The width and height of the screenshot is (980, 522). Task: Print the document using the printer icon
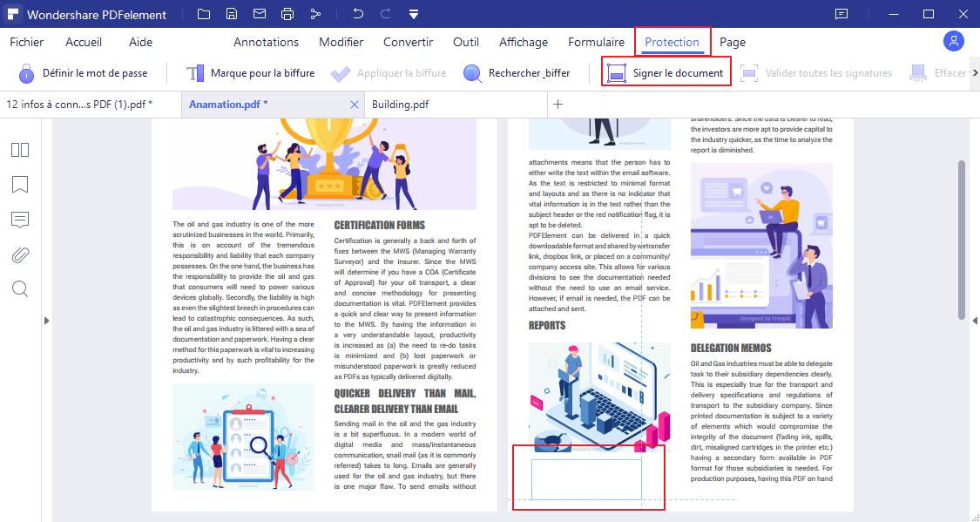click(x=287, y=14)
